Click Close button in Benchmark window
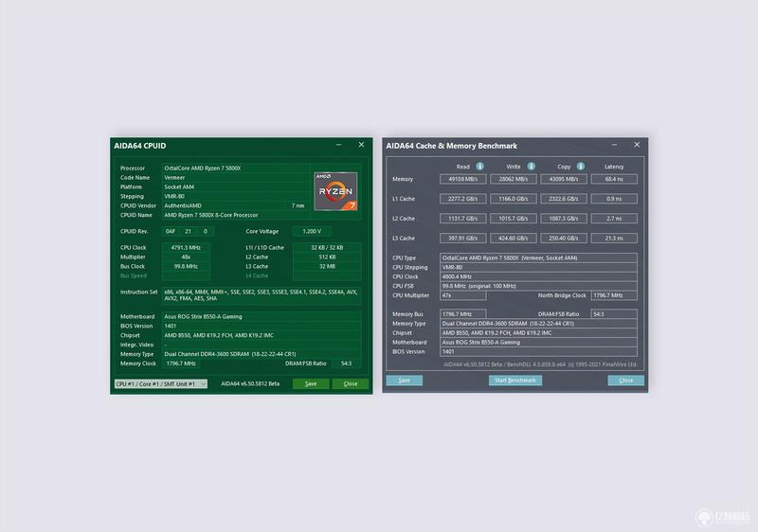Screen dimensions: 758x532 626,381
